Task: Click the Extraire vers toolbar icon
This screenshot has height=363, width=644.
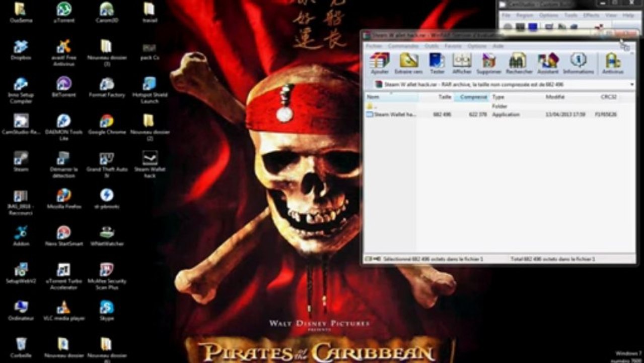Action: click(409, 64)
